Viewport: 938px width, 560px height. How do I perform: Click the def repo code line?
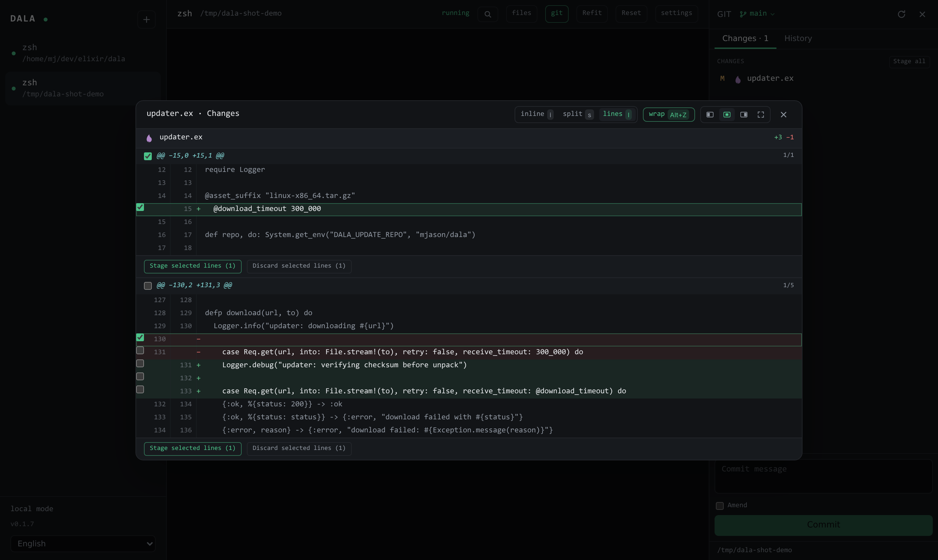340,235
